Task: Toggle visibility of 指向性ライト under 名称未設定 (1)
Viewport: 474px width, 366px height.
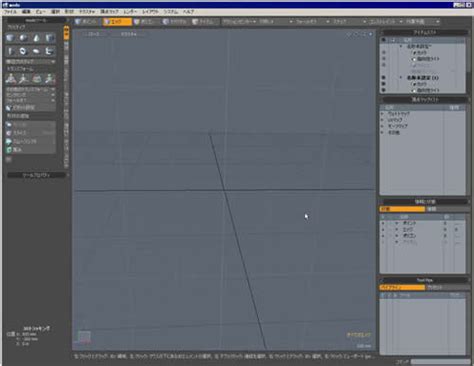Action: (384, 90)
